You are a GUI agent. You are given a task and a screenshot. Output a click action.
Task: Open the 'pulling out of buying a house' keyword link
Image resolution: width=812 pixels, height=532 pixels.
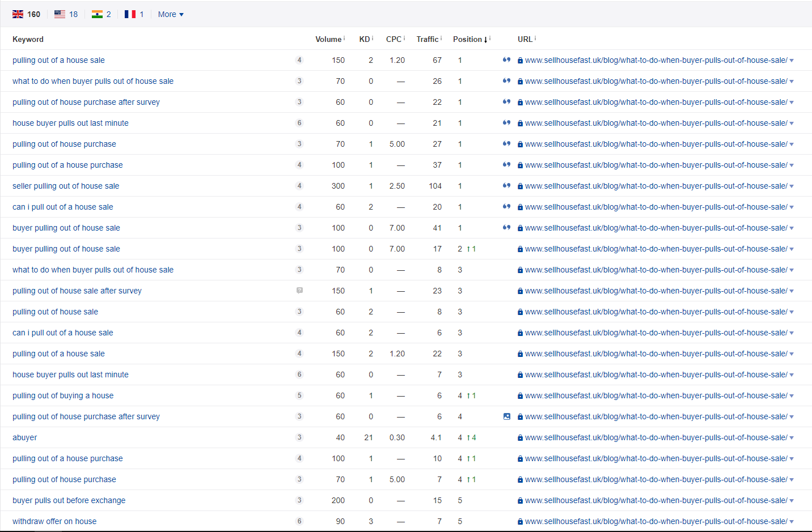(63, 395)
